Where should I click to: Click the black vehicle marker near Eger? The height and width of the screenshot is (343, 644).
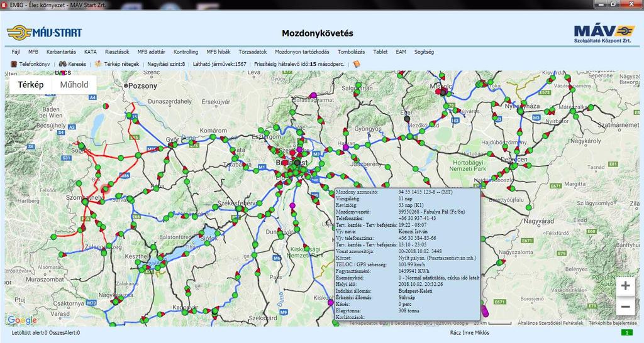pyautogui.click(x=407, y=119)
